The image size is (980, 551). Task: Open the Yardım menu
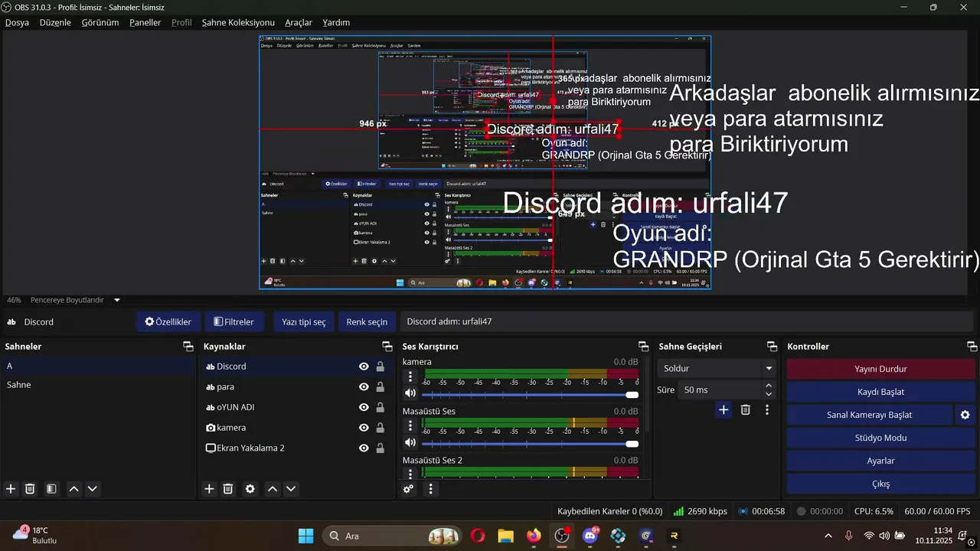click(x=336, y=22)
